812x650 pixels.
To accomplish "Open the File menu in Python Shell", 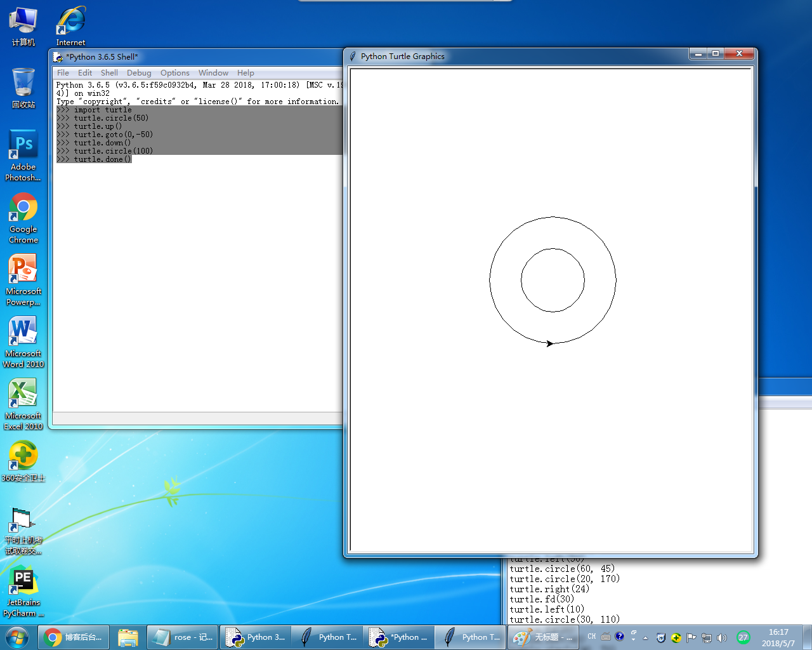I will pos(63,73).
